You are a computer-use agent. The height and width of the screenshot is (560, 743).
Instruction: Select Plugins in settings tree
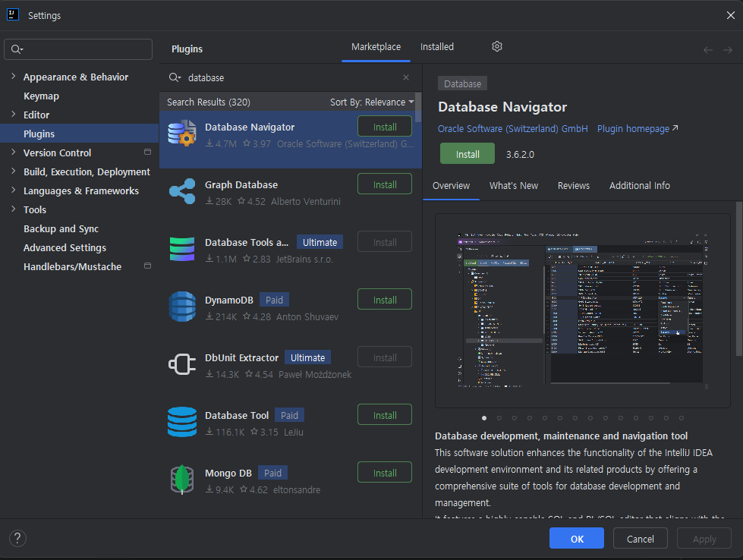point(80,134)
